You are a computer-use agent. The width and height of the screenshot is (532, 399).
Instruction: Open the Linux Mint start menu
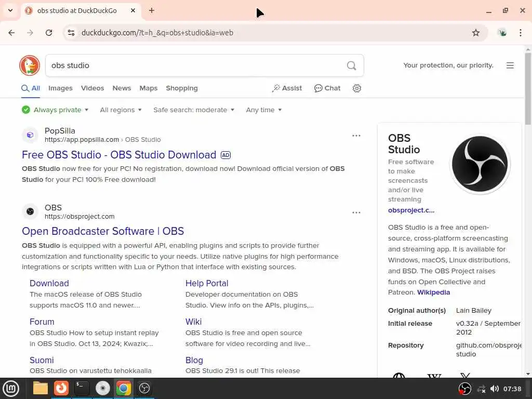[11, 389]
